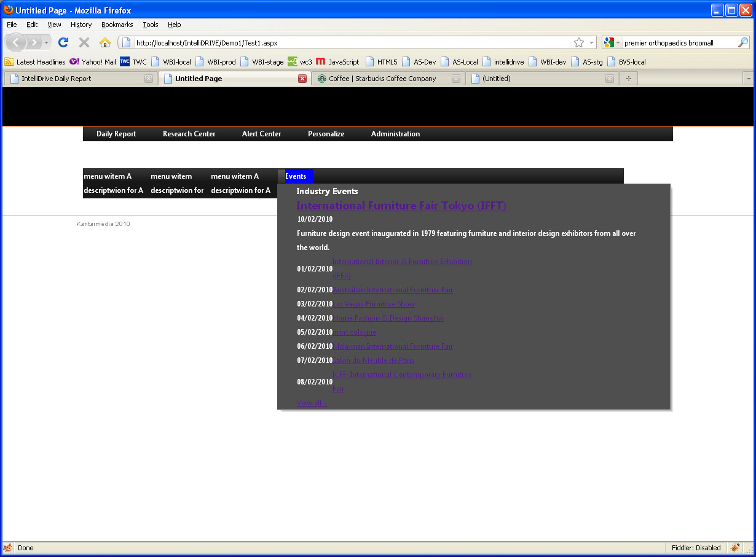756x557 pixels.
Task: Open Australian International Furniture Fair link
Action: point(393,290)
